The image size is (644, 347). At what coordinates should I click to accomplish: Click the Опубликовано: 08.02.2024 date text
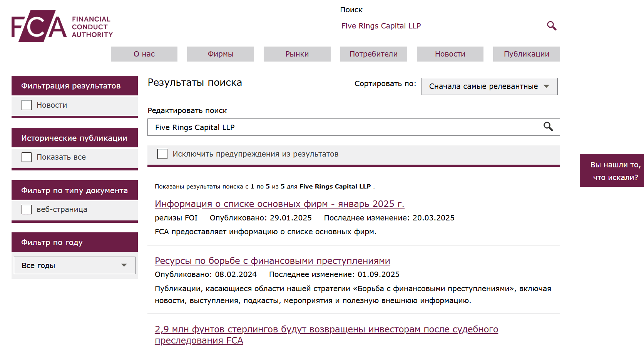(206, 274)
